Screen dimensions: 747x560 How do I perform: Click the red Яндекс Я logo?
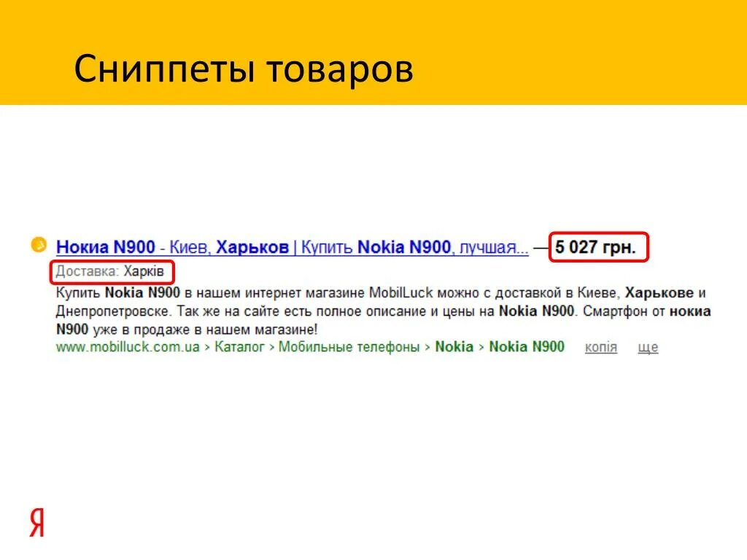(x=37, y=522)
